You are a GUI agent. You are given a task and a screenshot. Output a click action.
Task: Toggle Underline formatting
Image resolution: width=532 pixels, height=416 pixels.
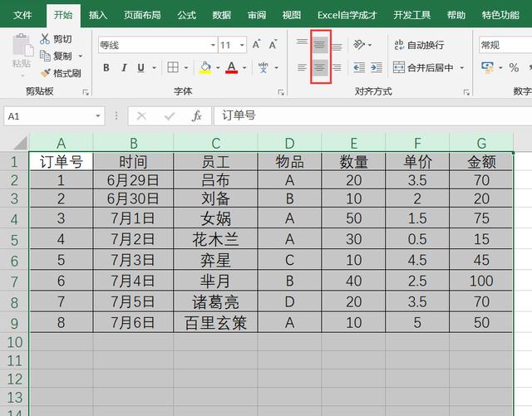pyautogui.click(x=140, y=68)
